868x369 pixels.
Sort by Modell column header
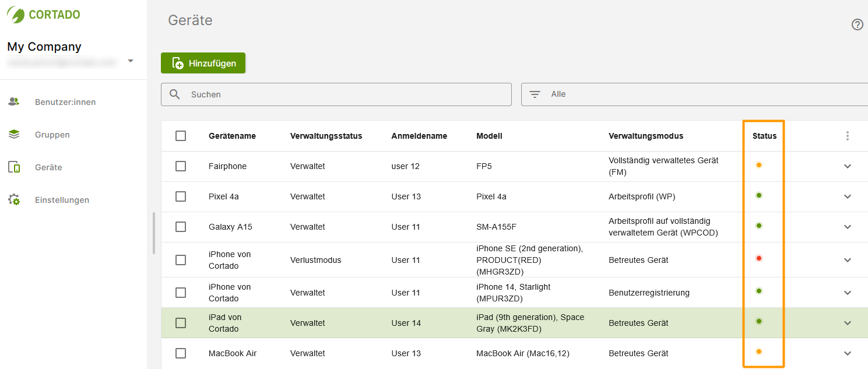pyautogui.click(x=489, y=136)
